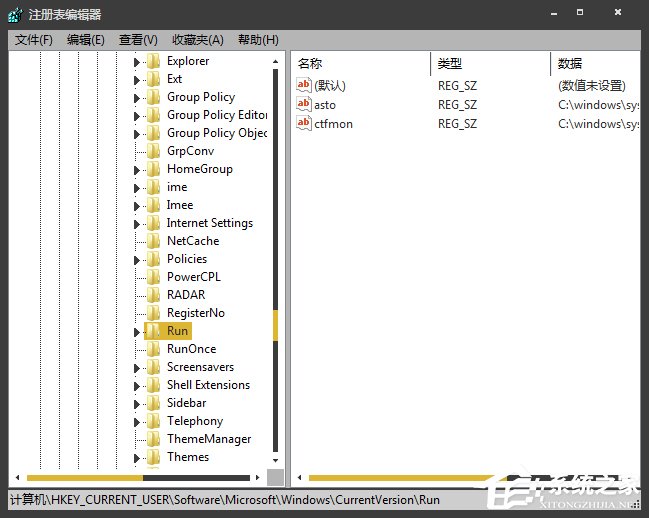Click the tree vertical scrollbar thumb
The height and width of the screenshot is (518, 649).
pyautogui.click(x=276, y=326)
